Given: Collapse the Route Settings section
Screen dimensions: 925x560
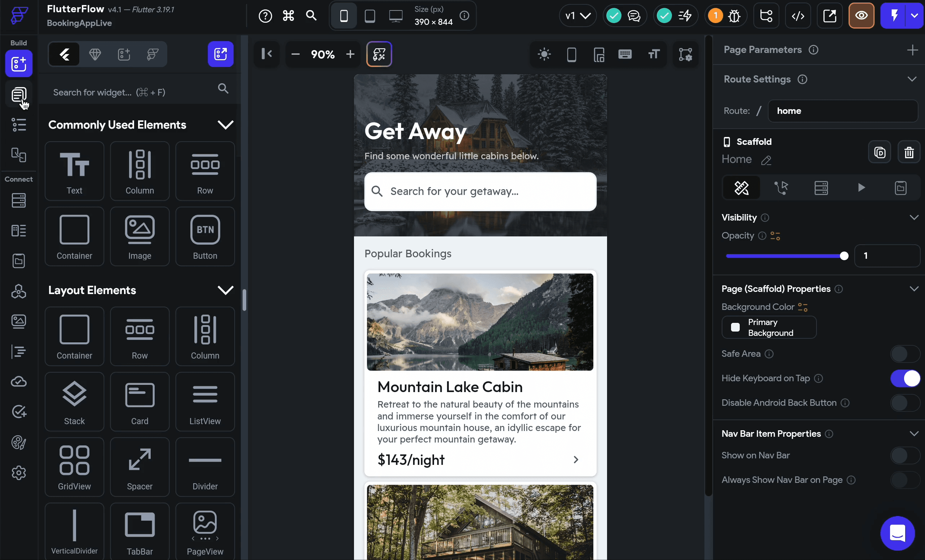Looking at the screenshot, I should click(913, 79).
